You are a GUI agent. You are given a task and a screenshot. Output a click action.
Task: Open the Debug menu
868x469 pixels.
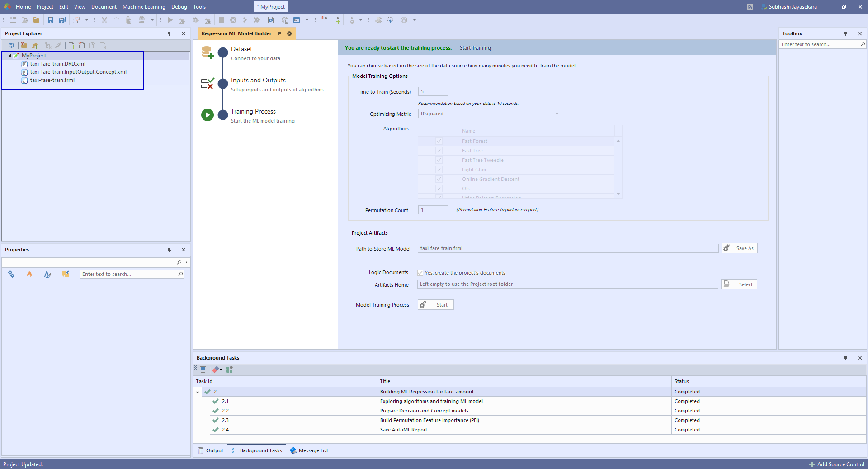[179, 7]
